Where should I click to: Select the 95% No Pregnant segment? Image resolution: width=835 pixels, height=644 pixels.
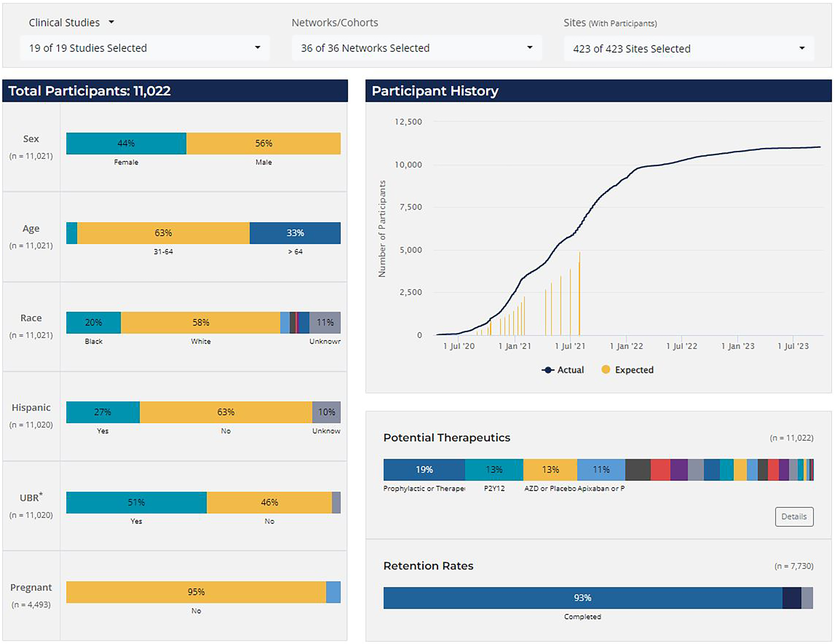(x=196, y=592)
